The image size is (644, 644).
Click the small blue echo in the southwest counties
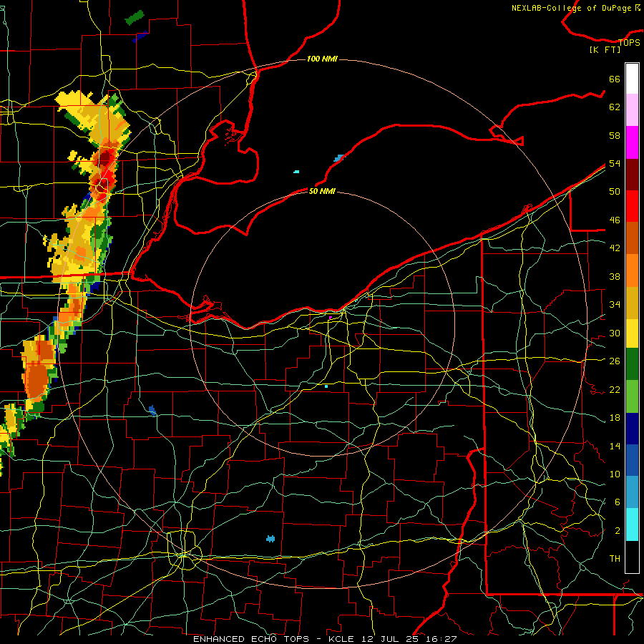point(152,410)
